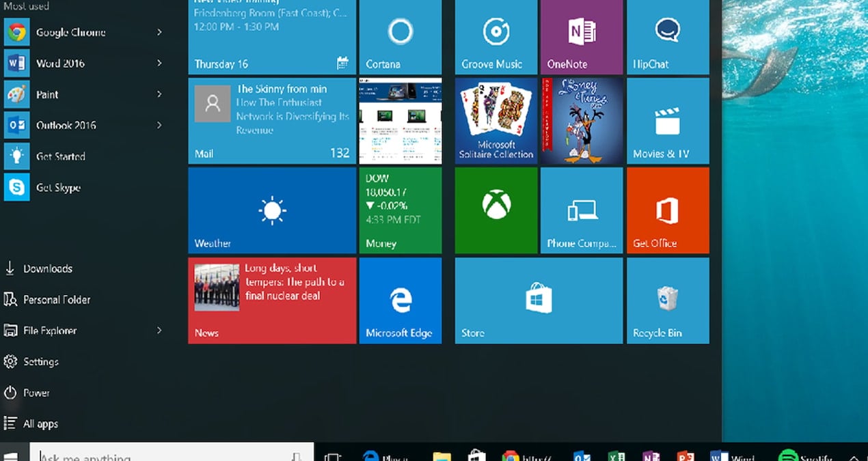This screenshot has height=461, width=868.
Task: Expand File Explorer submenu arrow
Action: (x=159, y=331)
